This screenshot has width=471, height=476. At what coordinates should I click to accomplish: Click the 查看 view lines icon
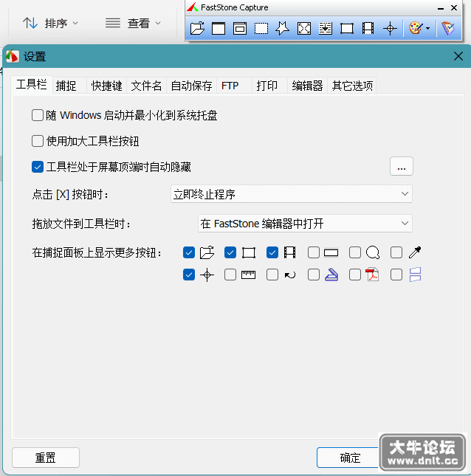point(113,23)
